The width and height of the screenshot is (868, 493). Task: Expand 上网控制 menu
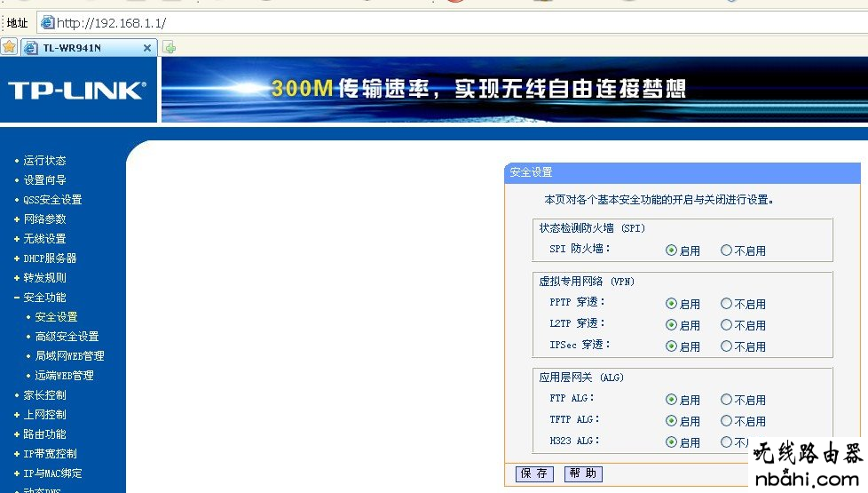tap(44, 414)
